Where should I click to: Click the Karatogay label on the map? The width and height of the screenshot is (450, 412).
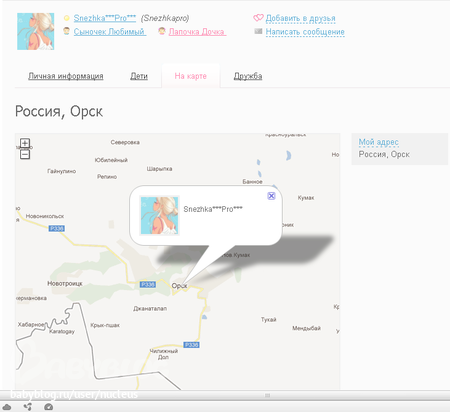pyautogui.click(x=62, y=332)
